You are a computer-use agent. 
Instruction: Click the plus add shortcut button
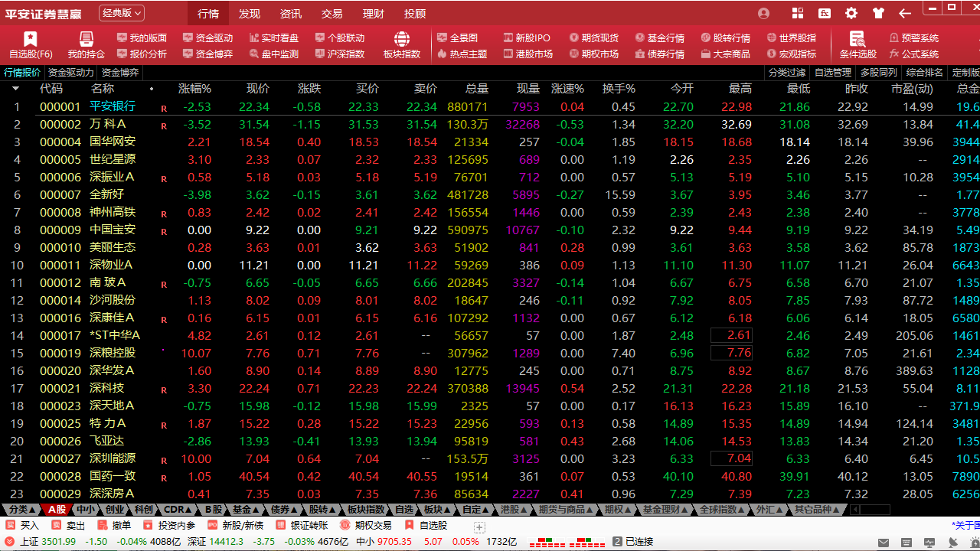479,527
